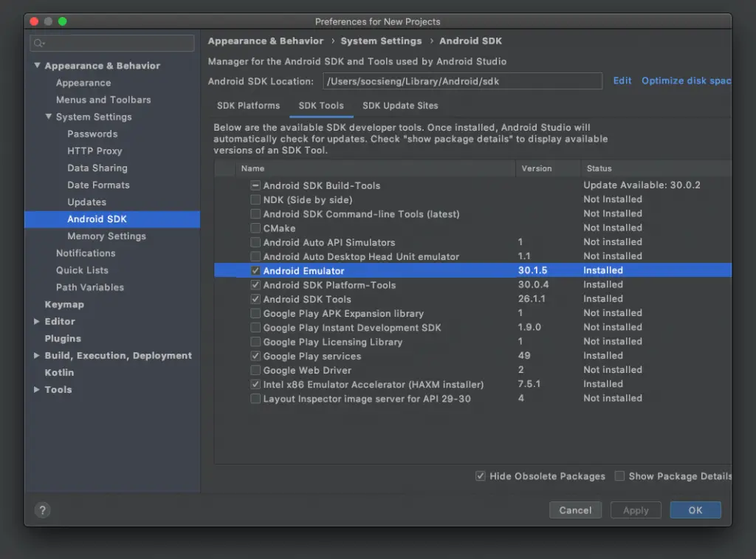Check Google Play Licensing Library box
756x559 pixels.
[x=255, y=342]
